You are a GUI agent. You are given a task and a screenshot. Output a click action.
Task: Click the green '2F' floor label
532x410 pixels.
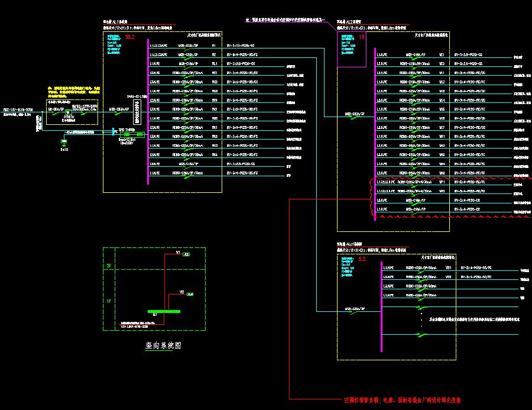tap(109, 266)
